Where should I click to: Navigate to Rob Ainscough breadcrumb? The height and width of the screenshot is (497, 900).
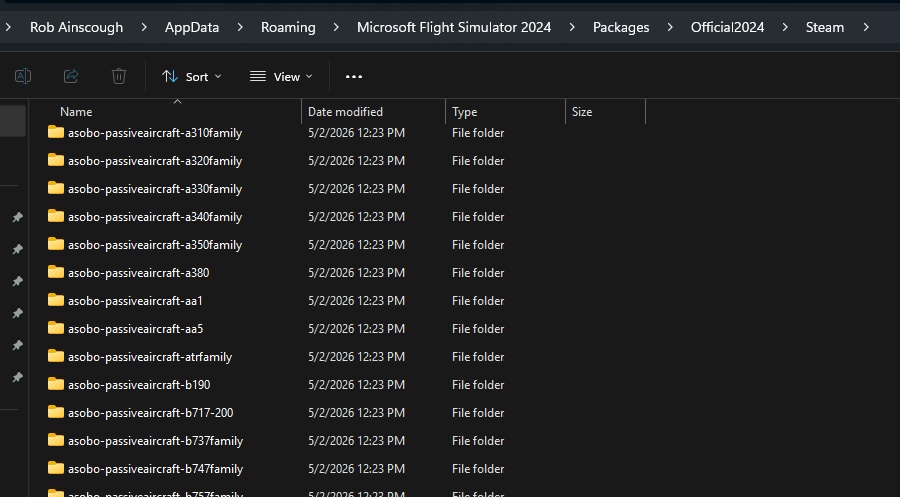[76, 27]
